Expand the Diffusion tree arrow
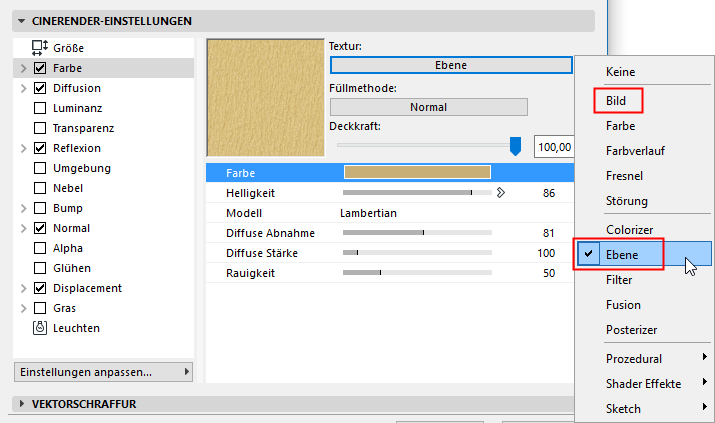 [x=23, y=88]
